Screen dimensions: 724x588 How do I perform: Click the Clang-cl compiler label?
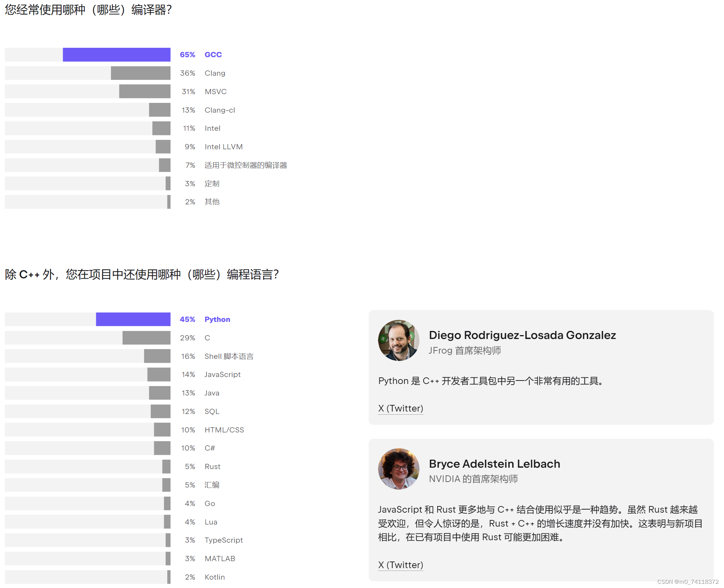[220, 110]
